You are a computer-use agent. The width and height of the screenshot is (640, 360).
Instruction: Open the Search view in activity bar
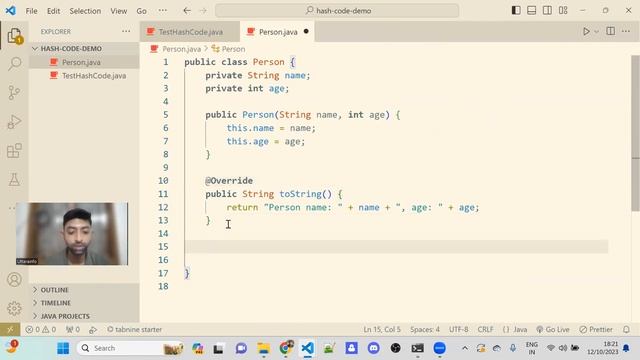click(14, 64)
